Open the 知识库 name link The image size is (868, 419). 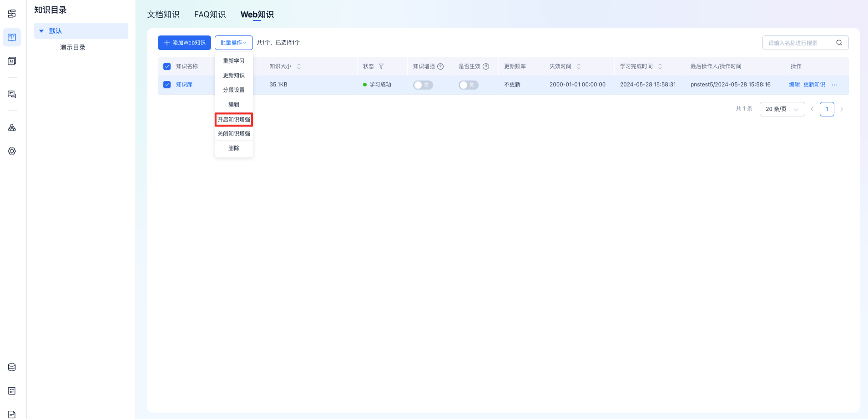point(184,85)
